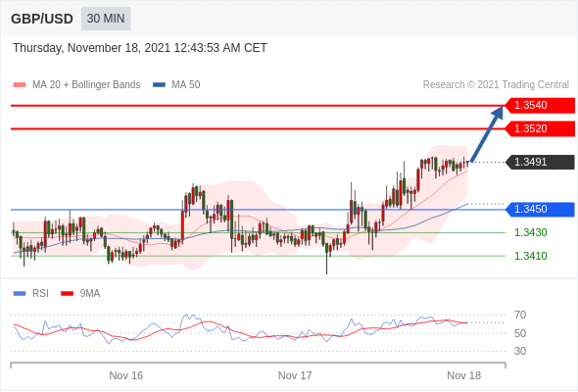Viewport: 578px width, 392px height.
Task: Click the red 1.3540 resistance price tag
Action: (540, 106)
